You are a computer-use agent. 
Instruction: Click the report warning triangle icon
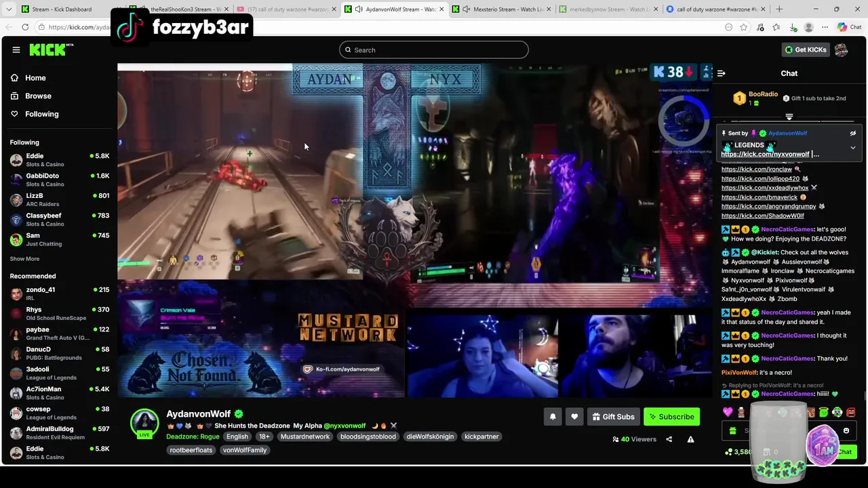(690, 439)
